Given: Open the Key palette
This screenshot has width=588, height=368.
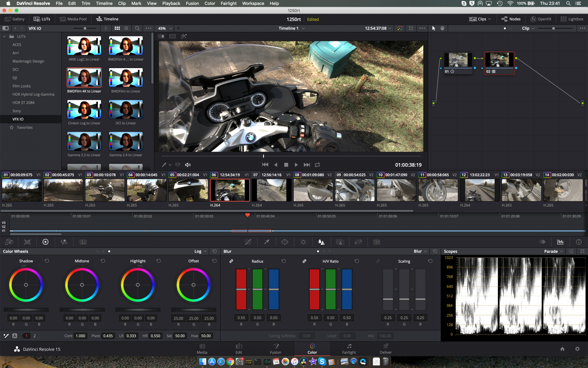Looking at the screenshot, I should pyautogui.click(x=340, y=242).
